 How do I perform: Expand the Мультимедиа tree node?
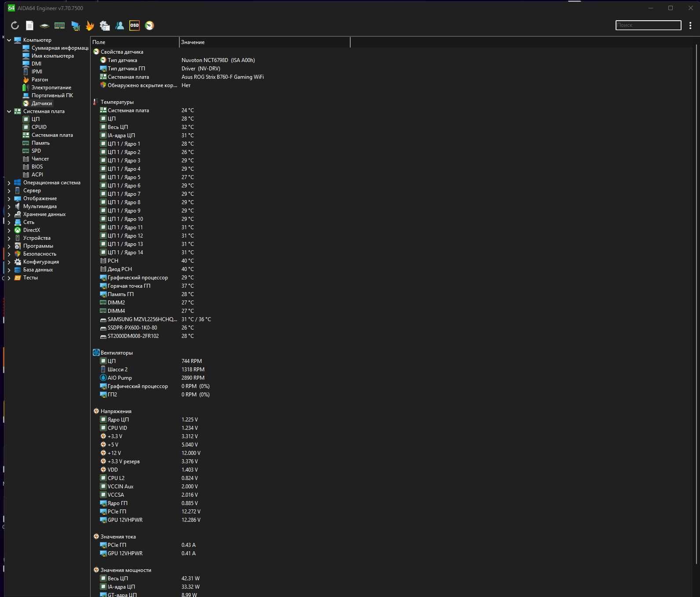[9, 206]
